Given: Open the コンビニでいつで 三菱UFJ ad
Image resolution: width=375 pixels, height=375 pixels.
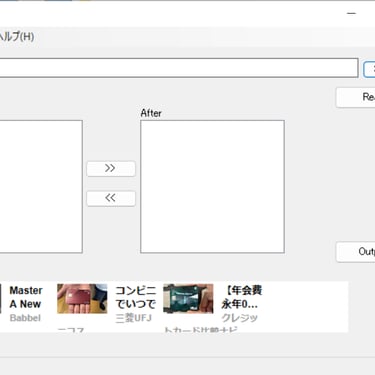Looking at the screenshot, I should coord(135,304).
